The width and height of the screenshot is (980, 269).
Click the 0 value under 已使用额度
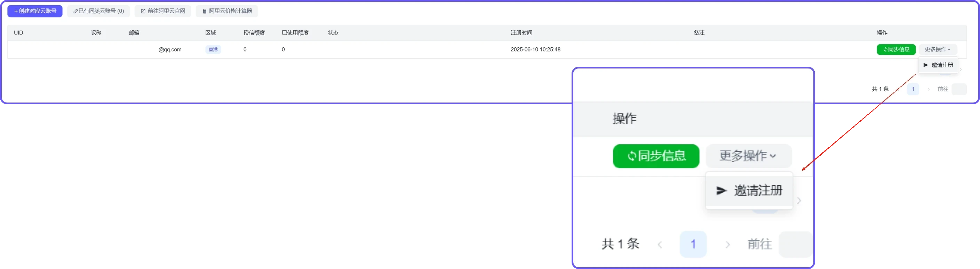pos(283,49)
